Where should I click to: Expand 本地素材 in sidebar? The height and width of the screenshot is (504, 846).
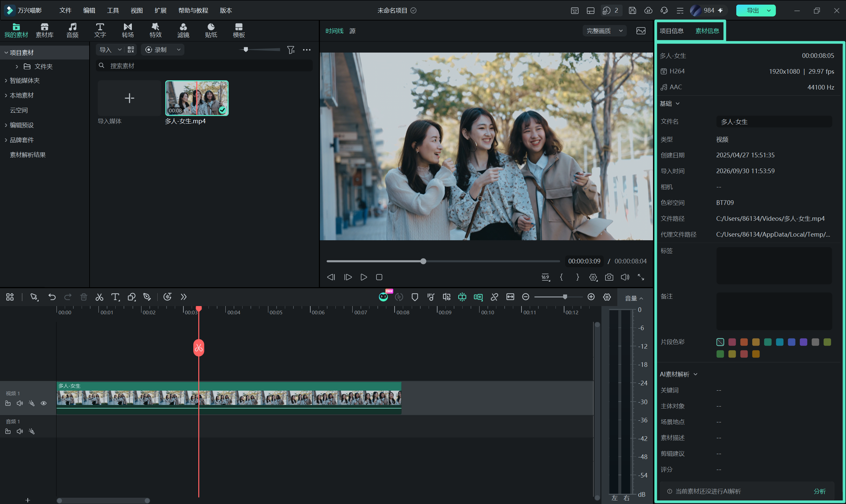click(6, 96)
